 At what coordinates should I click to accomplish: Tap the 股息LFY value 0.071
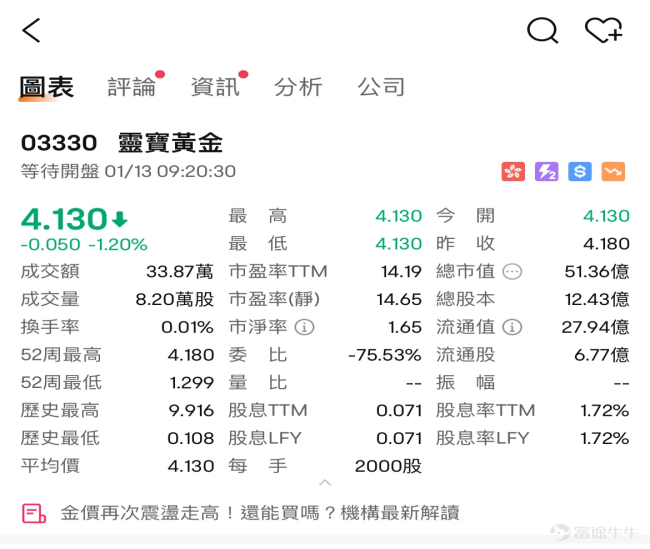(399, 438)
